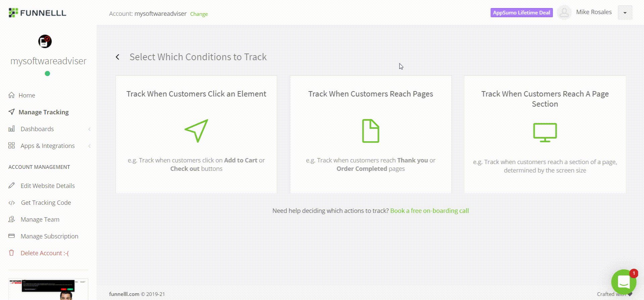Select the paper plane click-tracking icon

point(196,131)
